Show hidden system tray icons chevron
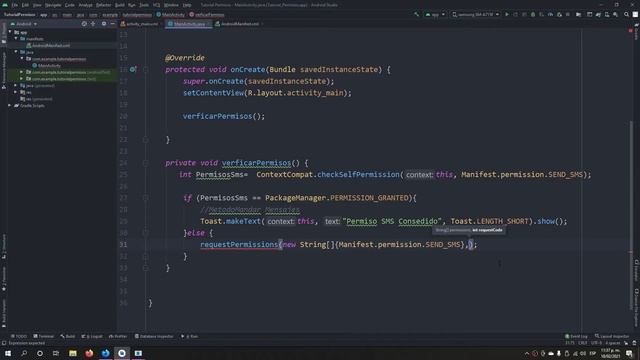Screen dimensions: 640x360 click(527, 353)
